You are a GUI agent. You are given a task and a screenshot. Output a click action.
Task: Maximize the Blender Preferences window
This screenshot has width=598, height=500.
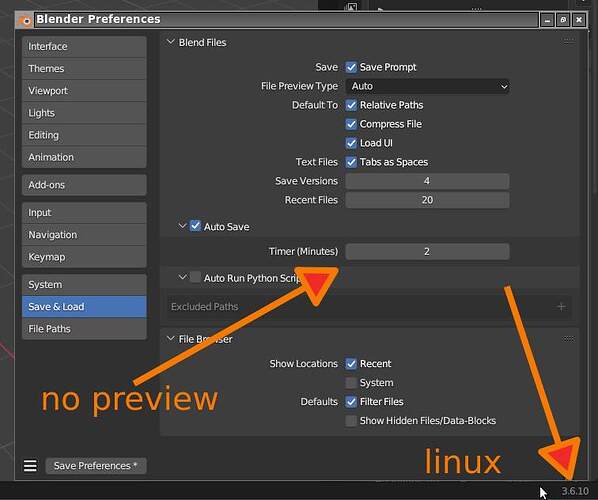click(563, 20)
